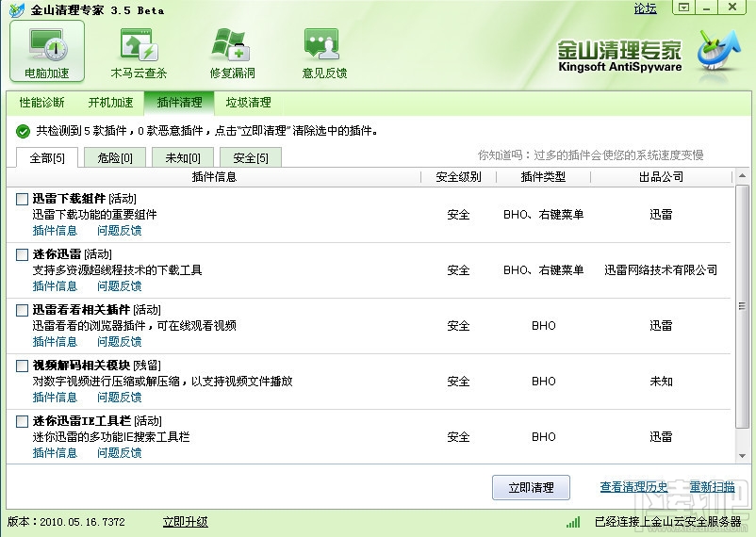Check the 迅雷看看相关插件 checkbox

23,310
